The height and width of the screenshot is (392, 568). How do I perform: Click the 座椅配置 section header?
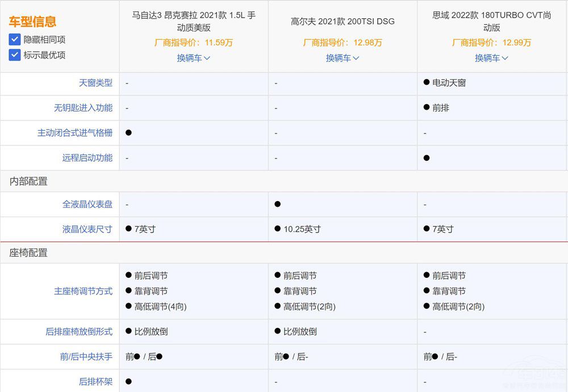pos(28,253)
